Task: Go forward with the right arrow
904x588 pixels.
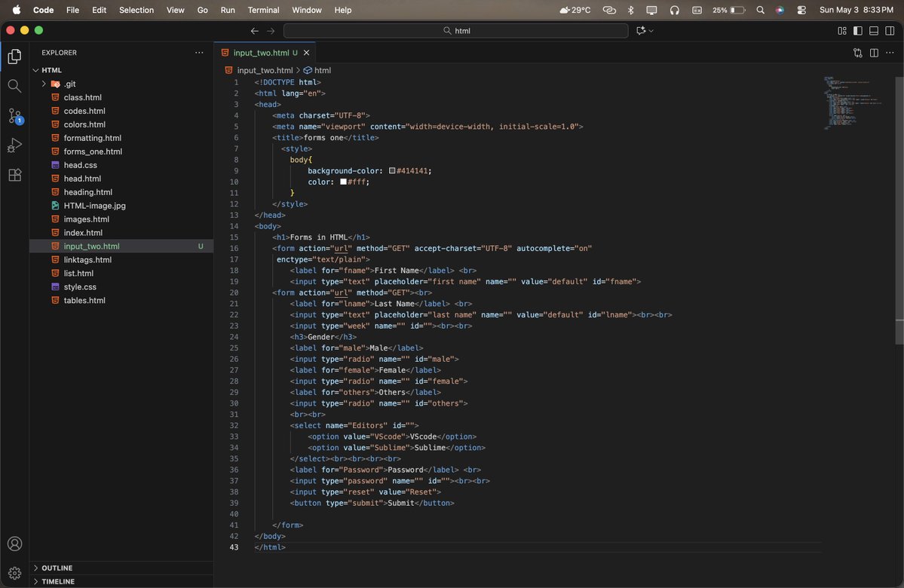Action: point(271,31)
